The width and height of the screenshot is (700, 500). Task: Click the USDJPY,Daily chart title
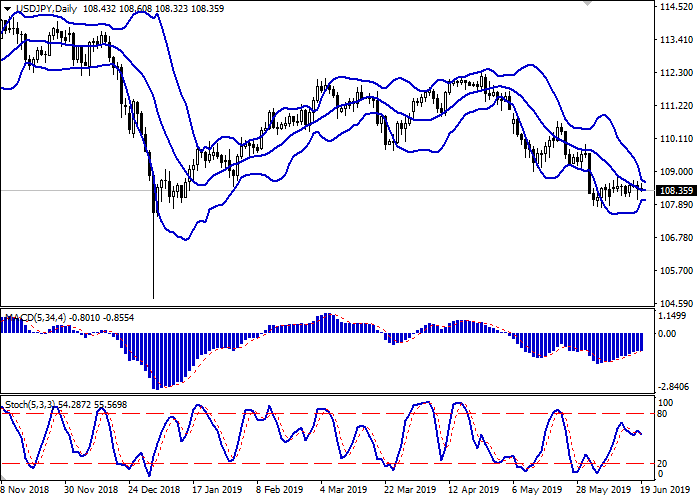tap(47, 8)
